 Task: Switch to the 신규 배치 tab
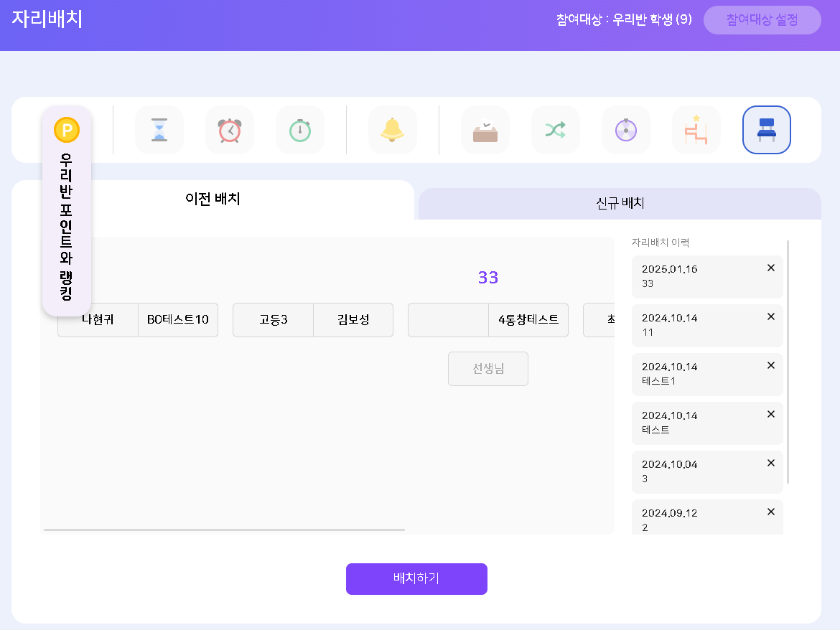pyautogui.click(x=620, y=204)
